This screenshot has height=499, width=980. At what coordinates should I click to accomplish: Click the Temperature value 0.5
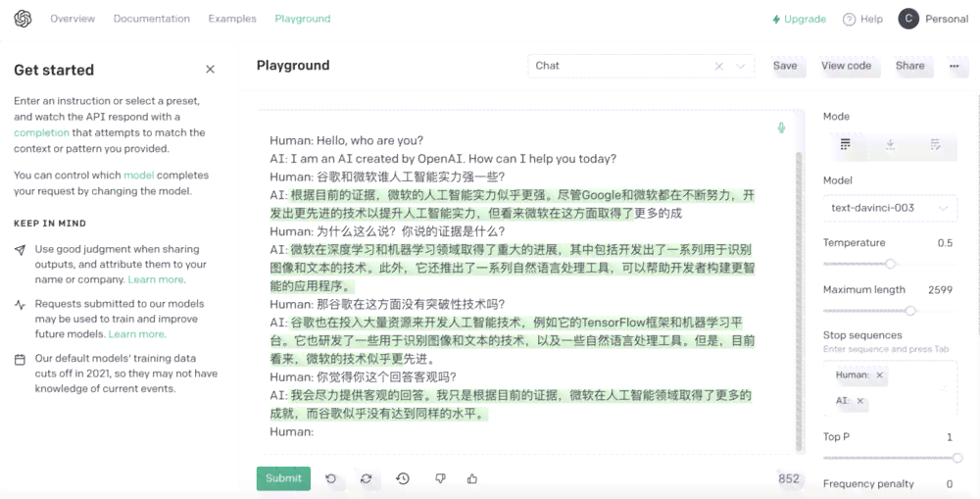pyautogui.click(x=945, y=242)
